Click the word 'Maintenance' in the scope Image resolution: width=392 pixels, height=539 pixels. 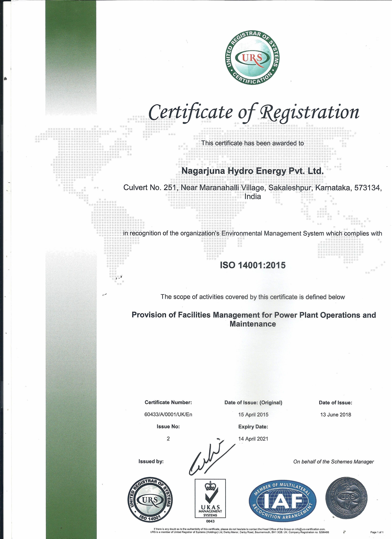point(253,324)
